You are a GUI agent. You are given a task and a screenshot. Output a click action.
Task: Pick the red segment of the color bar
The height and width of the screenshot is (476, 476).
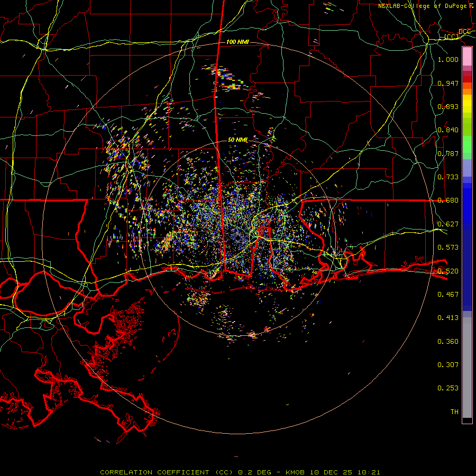tap(467, 79)
